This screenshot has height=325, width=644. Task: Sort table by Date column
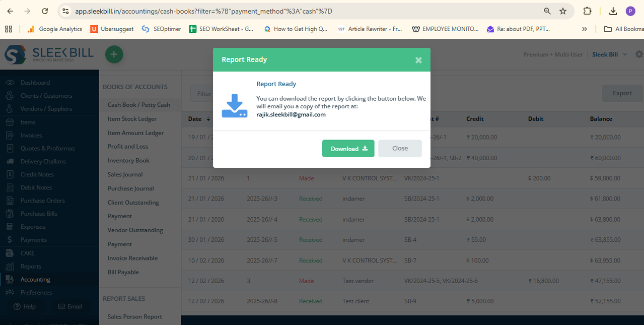[199, 119]
